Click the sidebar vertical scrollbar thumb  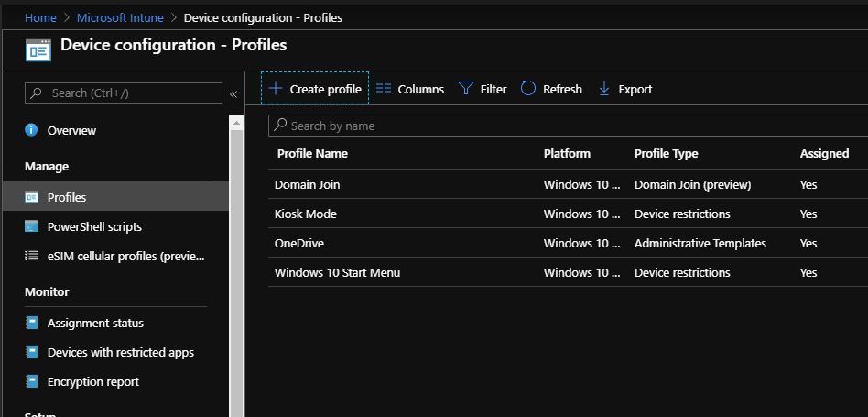[236, 273]
